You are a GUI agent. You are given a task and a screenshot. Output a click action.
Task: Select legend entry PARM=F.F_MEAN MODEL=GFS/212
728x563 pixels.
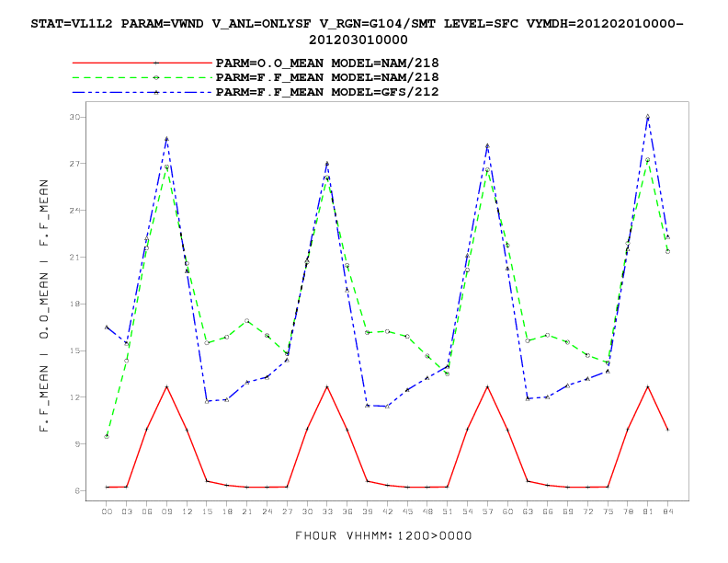click(x=327, y=92)
